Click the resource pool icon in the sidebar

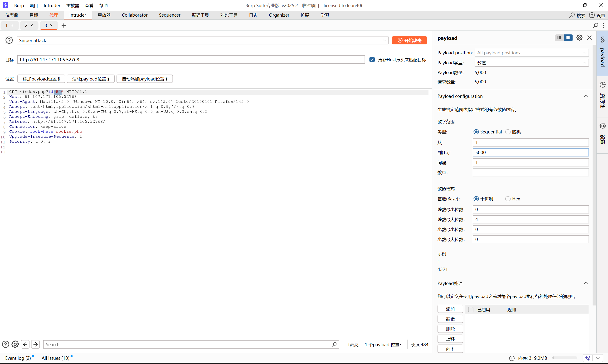tap(602, 85)
